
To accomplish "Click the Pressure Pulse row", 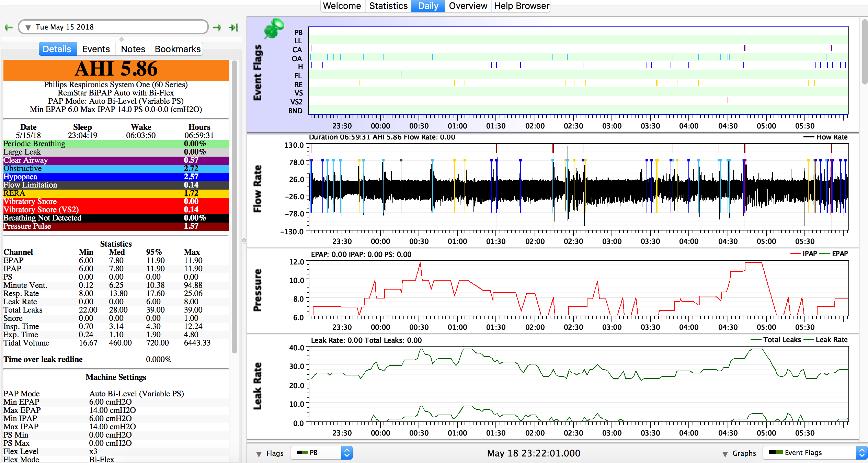I will tap(116, 226).
